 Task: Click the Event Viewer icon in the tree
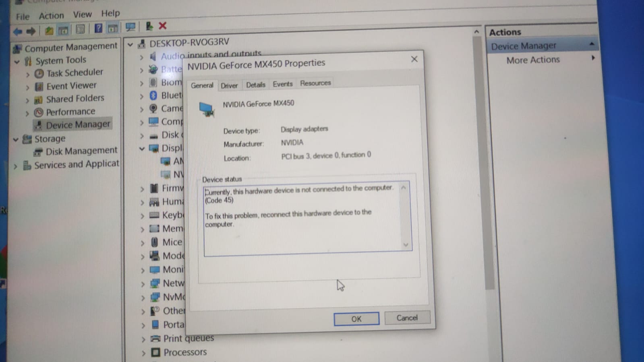[39, 87]
